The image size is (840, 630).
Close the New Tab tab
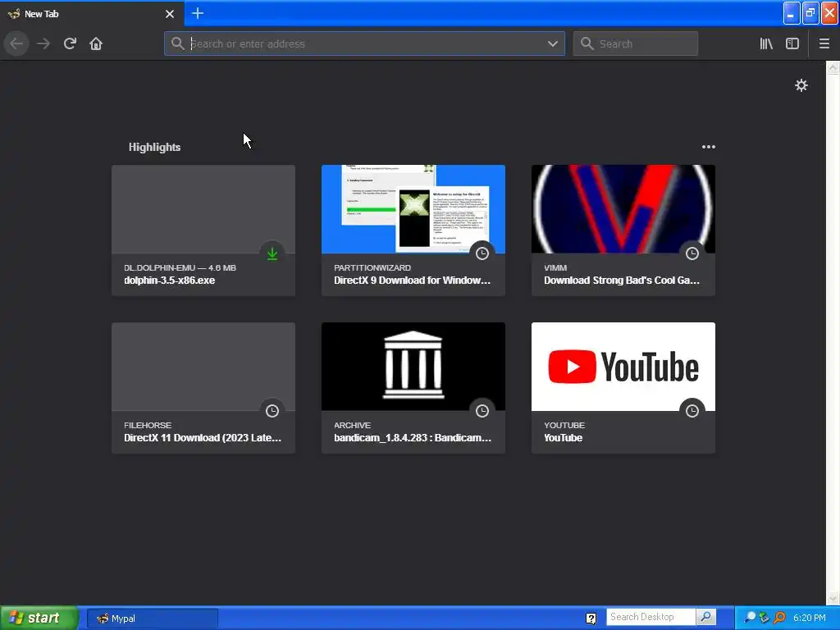(170, 14)
